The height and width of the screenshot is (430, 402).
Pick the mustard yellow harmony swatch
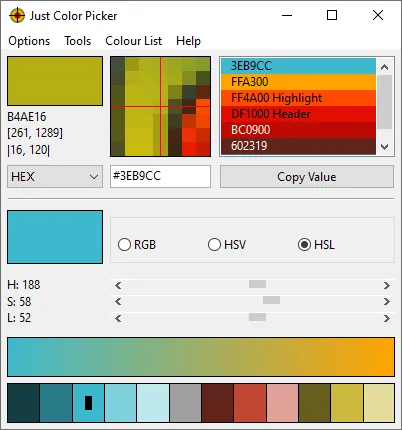347,403
